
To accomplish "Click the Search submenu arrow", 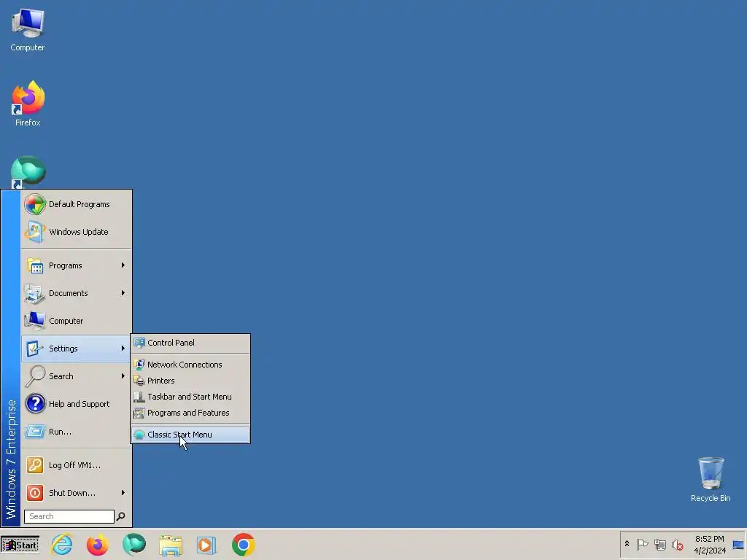I will [123, 376].
